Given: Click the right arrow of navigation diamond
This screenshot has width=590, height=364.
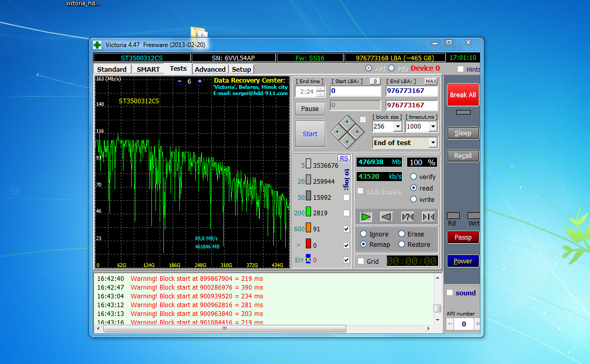Looking at the screenshot, I should (x=357, y=132).
